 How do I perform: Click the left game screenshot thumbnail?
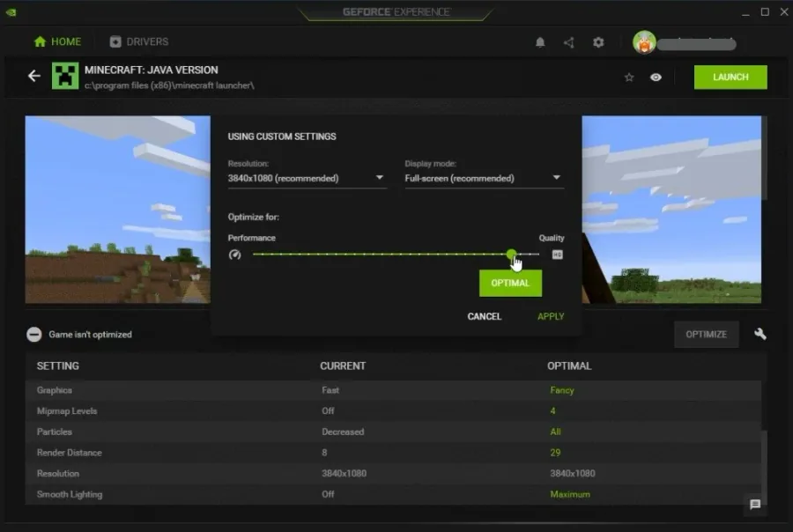[x=118, y=210]
